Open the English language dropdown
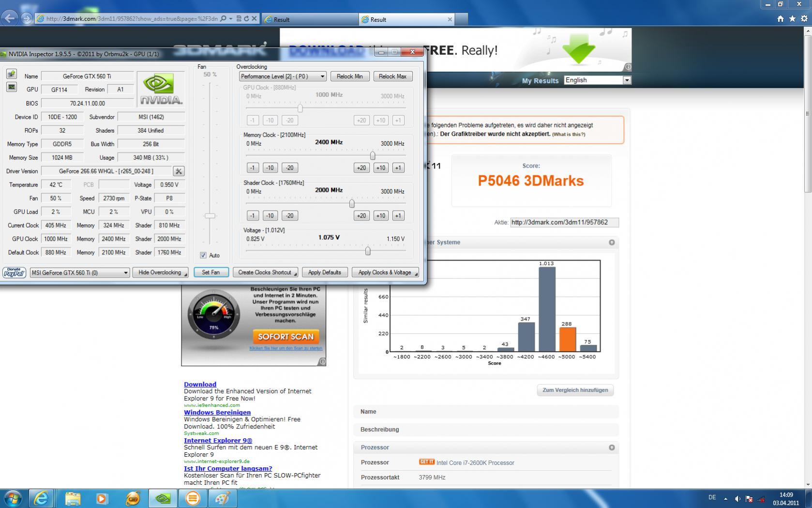This screenshot has height=508, width=812. pos(598,80)
